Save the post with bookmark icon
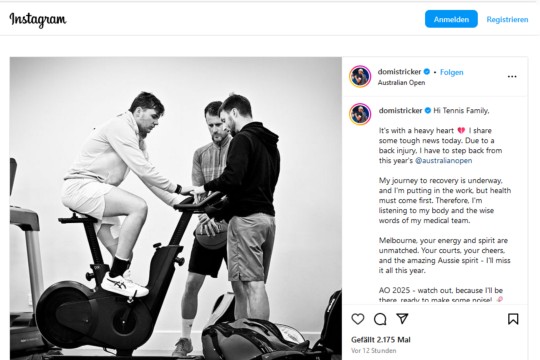540x360 pixels. point(513,319)
